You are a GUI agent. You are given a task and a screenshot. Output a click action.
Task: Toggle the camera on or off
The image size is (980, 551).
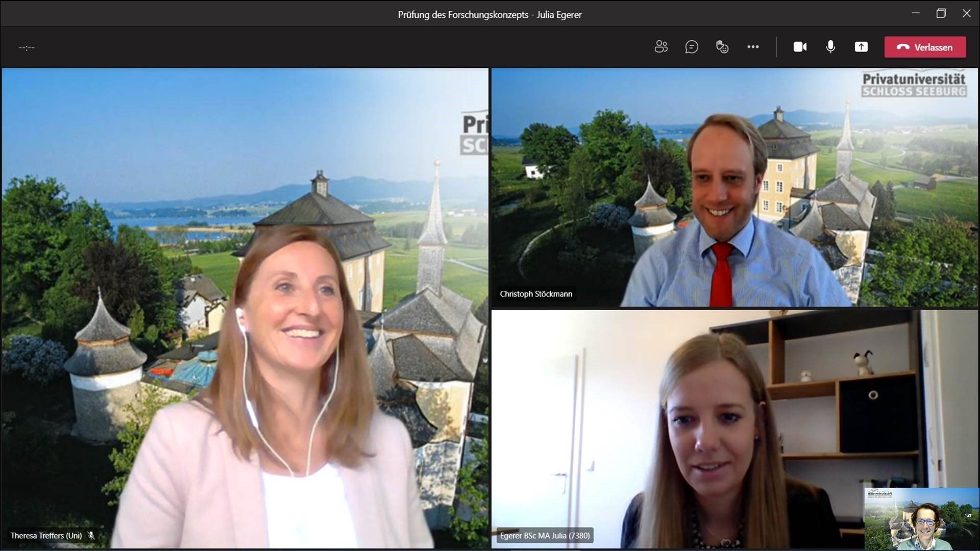point(800,47)
